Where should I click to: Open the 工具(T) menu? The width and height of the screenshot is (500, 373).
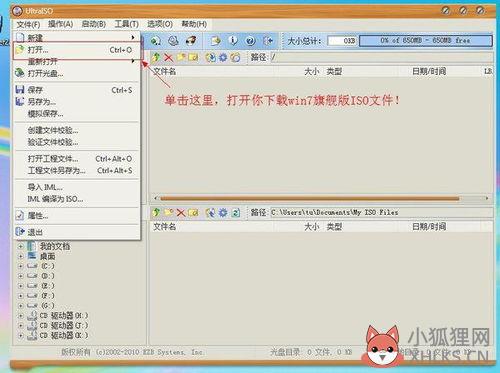[127, 24]
